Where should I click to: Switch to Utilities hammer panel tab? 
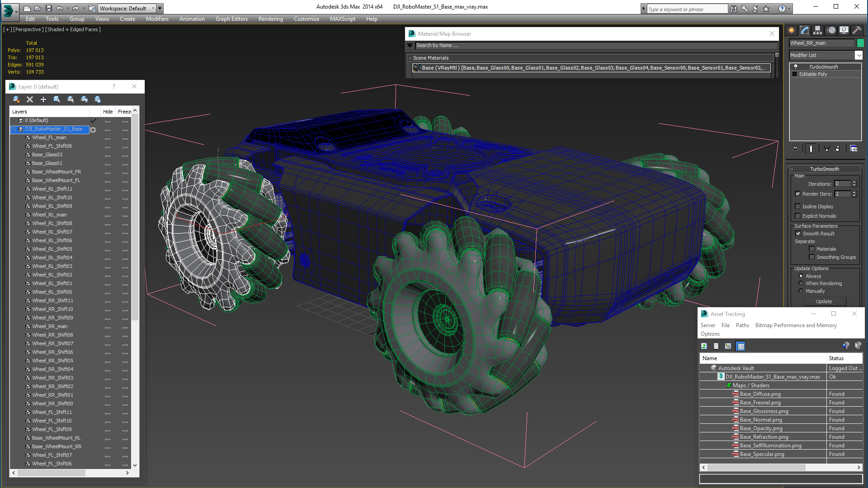(857, 30)
